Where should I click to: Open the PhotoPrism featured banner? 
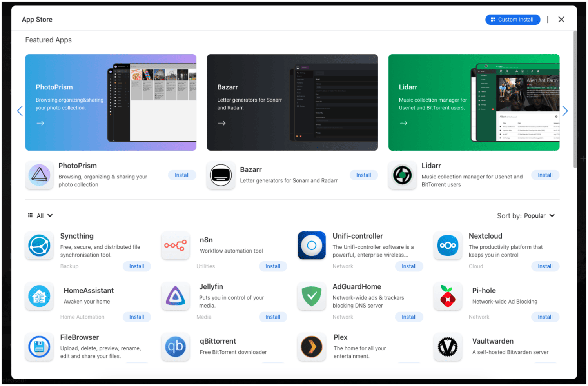(x=111, y=102)
